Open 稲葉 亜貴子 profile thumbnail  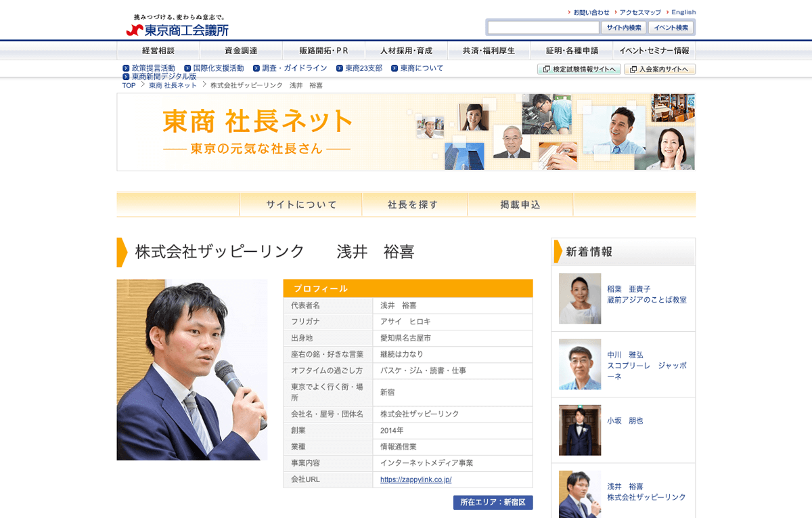click(x=580, y=299)
